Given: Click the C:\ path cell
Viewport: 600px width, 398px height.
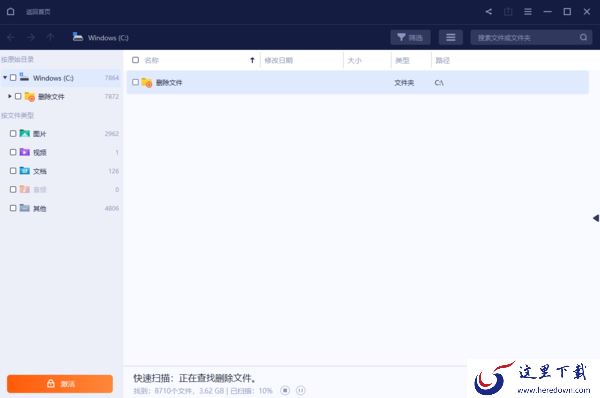Looking at the screenshot, I should [x=439, y=83].
